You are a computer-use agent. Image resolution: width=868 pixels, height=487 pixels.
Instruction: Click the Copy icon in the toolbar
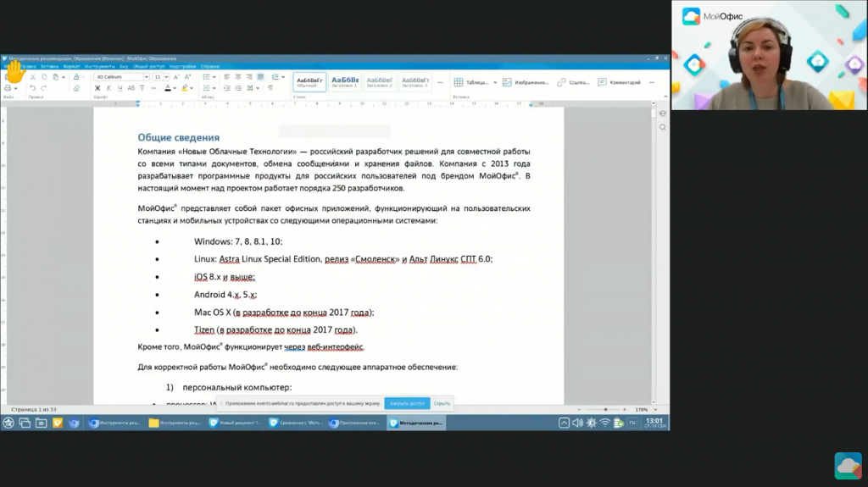coord(44,77)
